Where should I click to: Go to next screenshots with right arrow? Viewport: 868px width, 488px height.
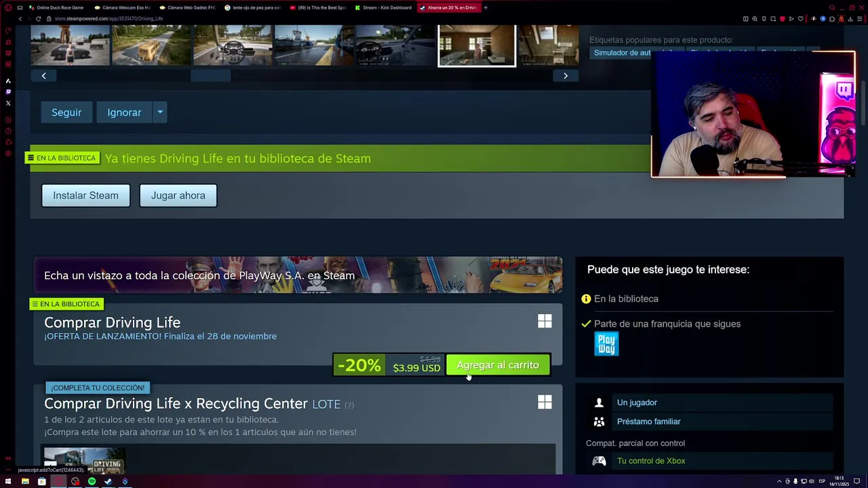coord(566,76)
